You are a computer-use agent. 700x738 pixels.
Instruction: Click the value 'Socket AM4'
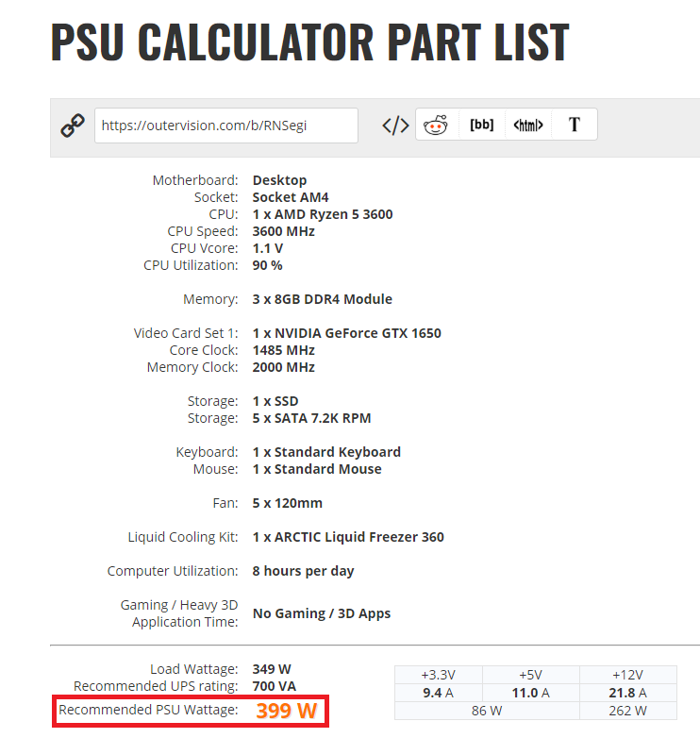pos(291,197)
